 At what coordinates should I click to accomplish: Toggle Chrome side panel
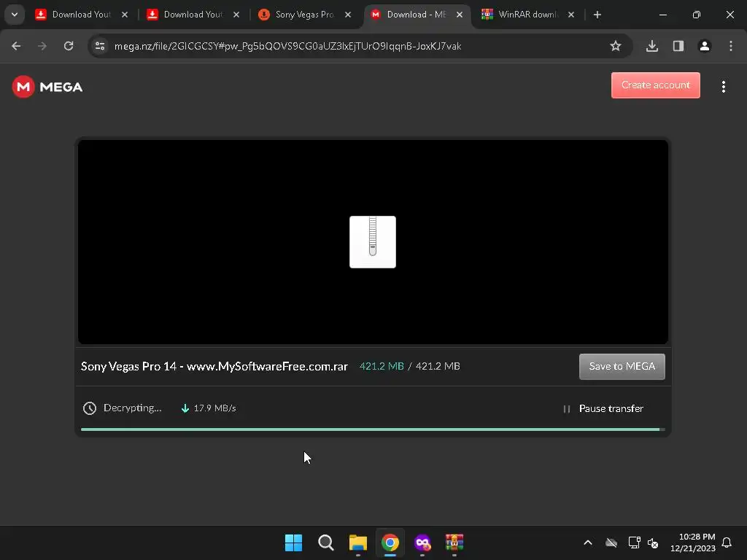tap(678, 46)
